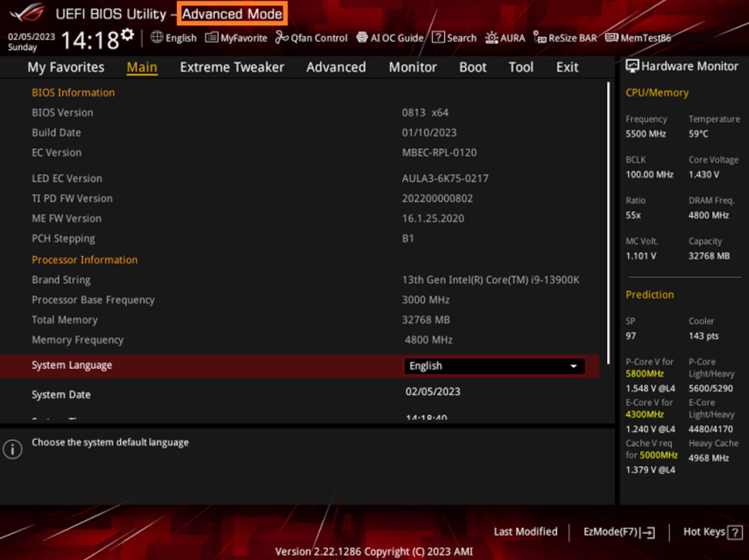Click the EzMode exit arrow icon

tap(647, 532)
